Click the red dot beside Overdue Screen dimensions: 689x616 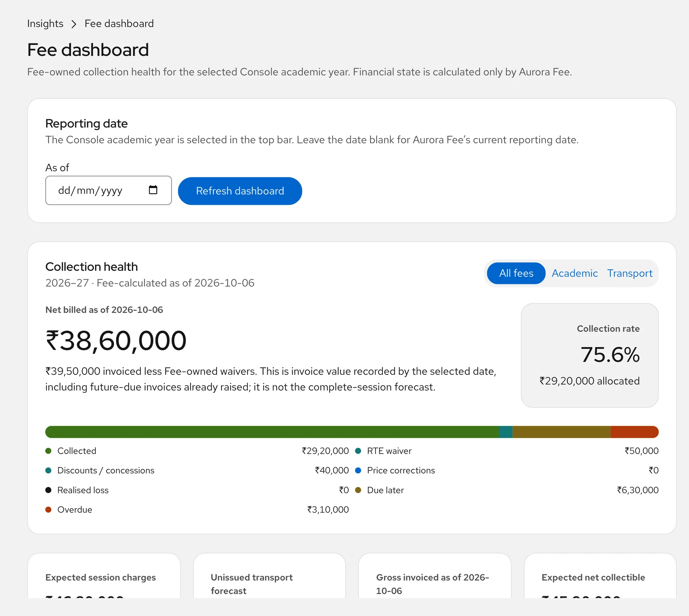point(49,510)
